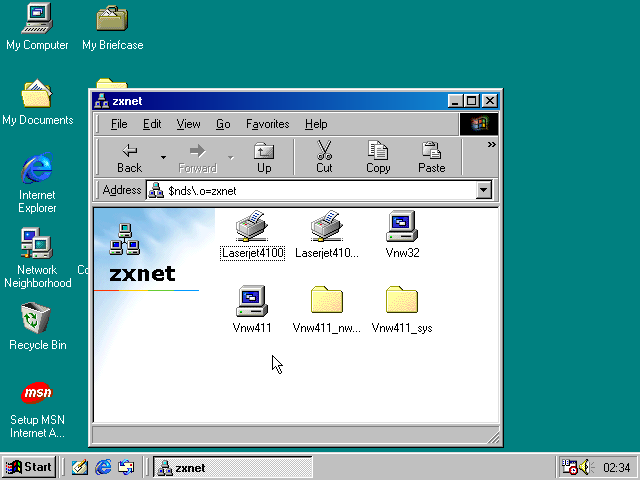Click the Windows logo throbber in zxnet
640x480 pixels.
click(479, 124)
